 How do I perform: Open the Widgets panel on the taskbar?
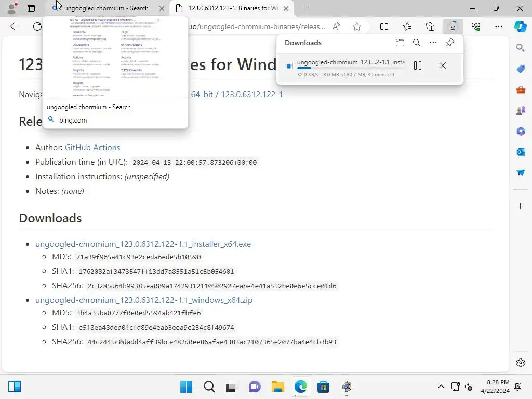coord(15,387)
